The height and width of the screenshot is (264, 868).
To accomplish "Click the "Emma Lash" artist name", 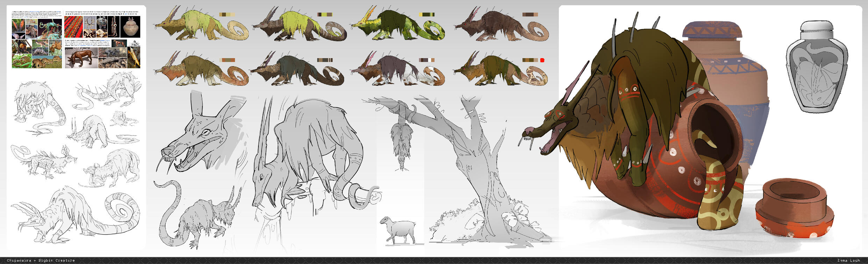I will tap(848, 260).
